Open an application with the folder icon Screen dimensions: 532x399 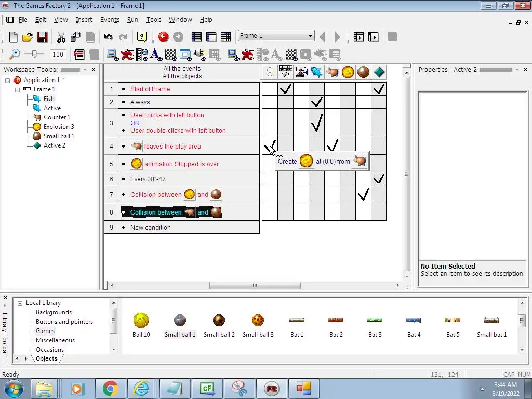point(28,37)
